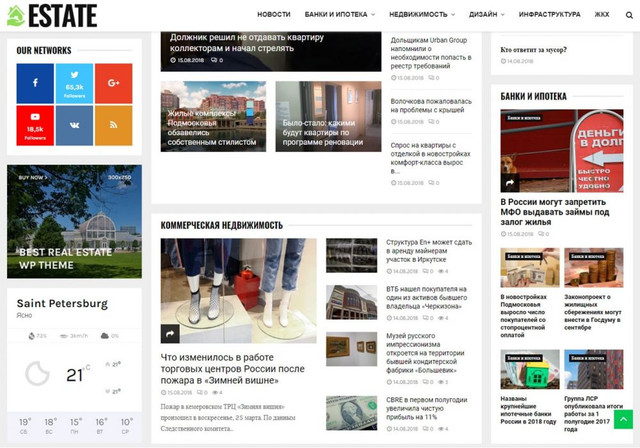Click the ESTATE house logo

(x=52, y=15)
